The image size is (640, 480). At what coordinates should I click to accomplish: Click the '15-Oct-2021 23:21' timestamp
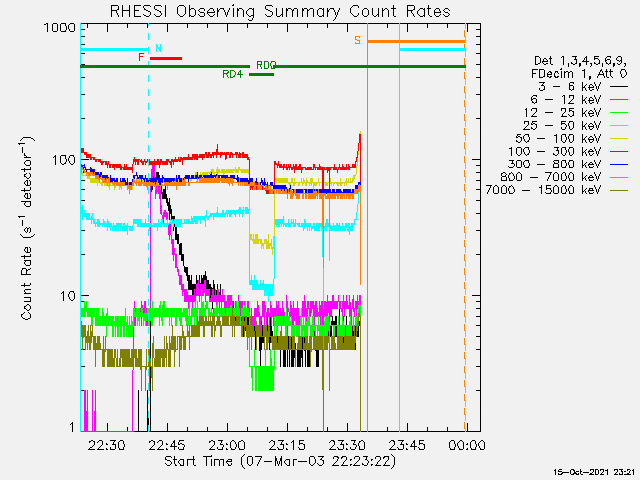pos(594,472)
